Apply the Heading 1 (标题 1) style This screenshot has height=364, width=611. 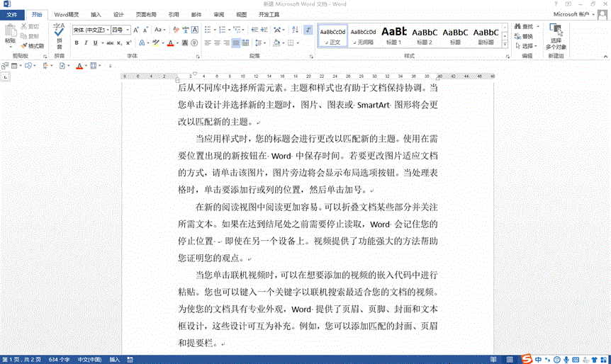[x=394, y=35]
